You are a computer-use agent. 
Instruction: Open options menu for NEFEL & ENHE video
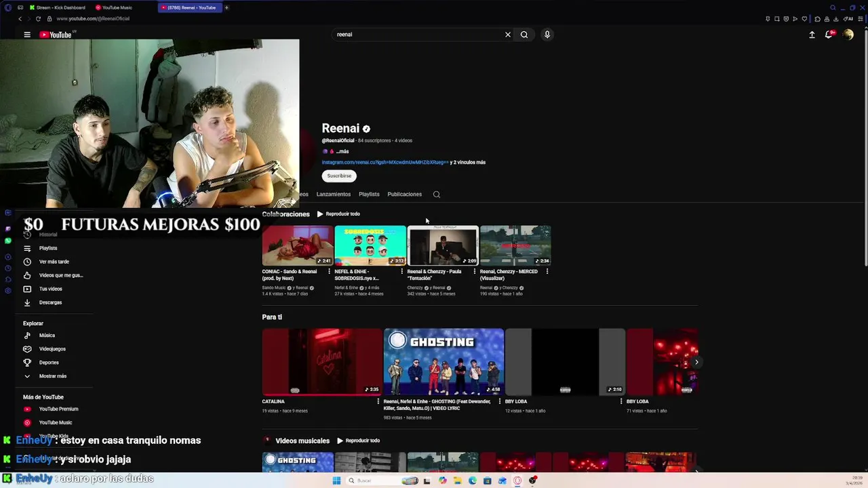point(402,272)
